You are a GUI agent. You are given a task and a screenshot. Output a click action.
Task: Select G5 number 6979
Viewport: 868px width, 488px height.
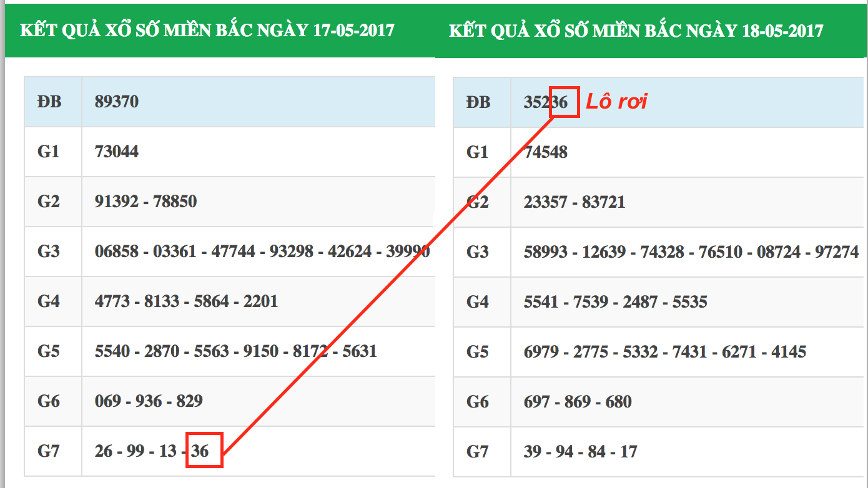click(x=541, y=352)
